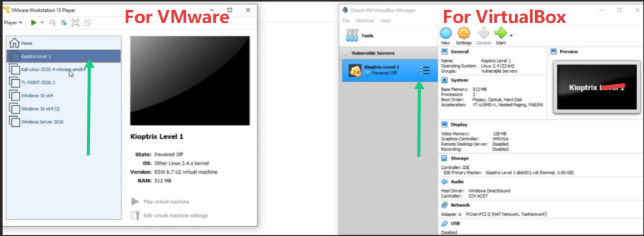Image resolution: width=644 pixels, height=236 pixels.
Task: Click the General section header
Action: tap(459, 51)
